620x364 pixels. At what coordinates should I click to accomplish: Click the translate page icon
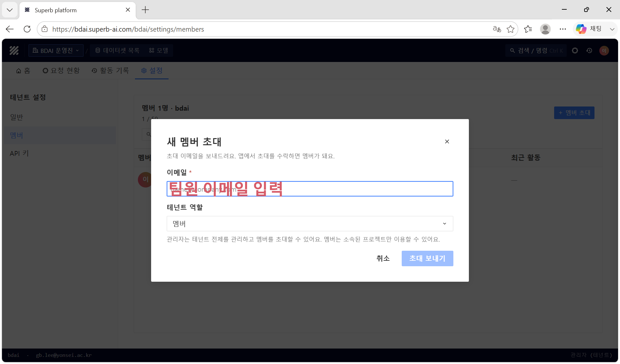(497, 29)
